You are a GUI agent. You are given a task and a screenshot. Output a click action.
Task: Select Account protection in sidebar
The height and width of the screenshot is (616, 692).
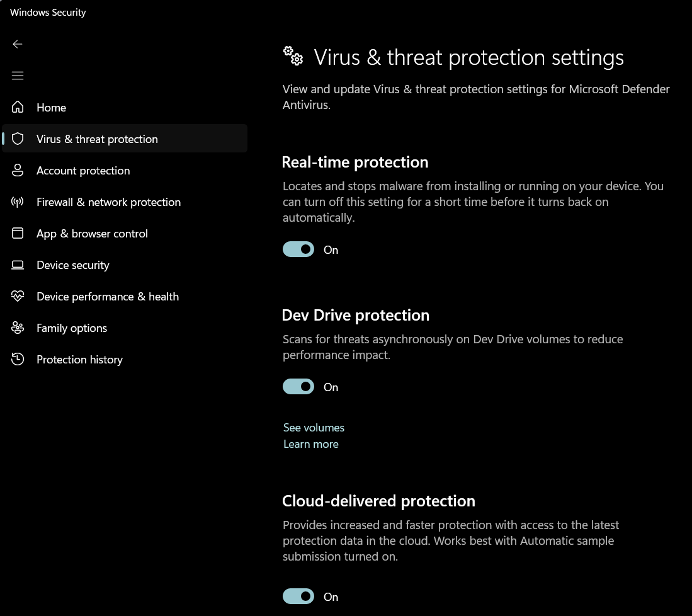click(x=125, y=171)
